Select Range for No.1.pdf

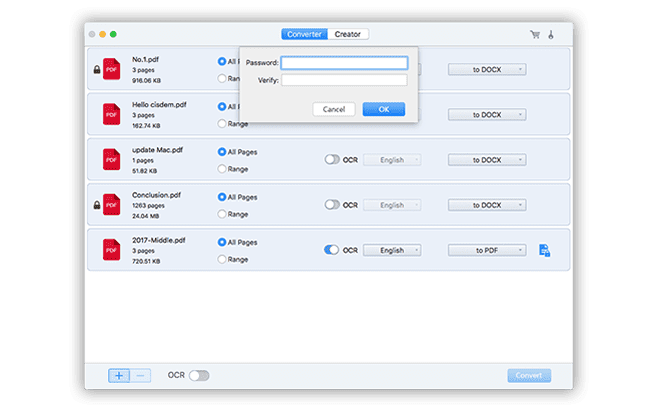pyautogui.click(x=222, y=78)
